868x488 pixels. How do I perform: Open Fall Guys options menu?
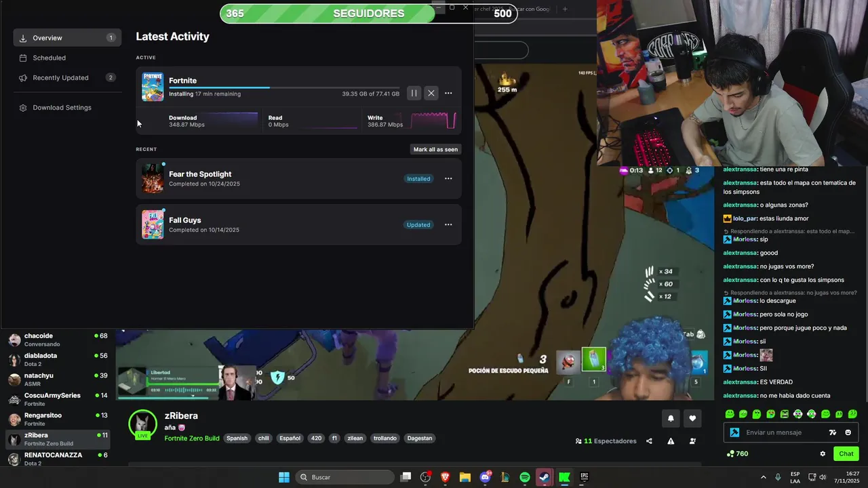coord(448,224)
